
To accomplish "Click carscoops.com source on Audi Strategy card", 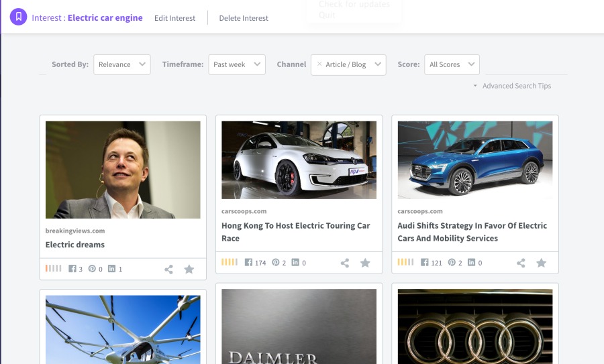I will 420,211.
